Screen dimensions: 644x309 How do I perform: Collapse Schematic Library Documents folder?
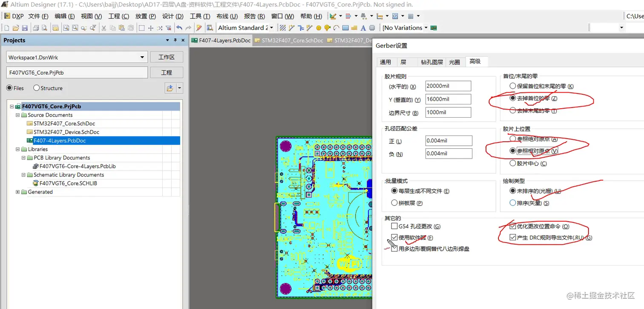click(x=24, y=175)
